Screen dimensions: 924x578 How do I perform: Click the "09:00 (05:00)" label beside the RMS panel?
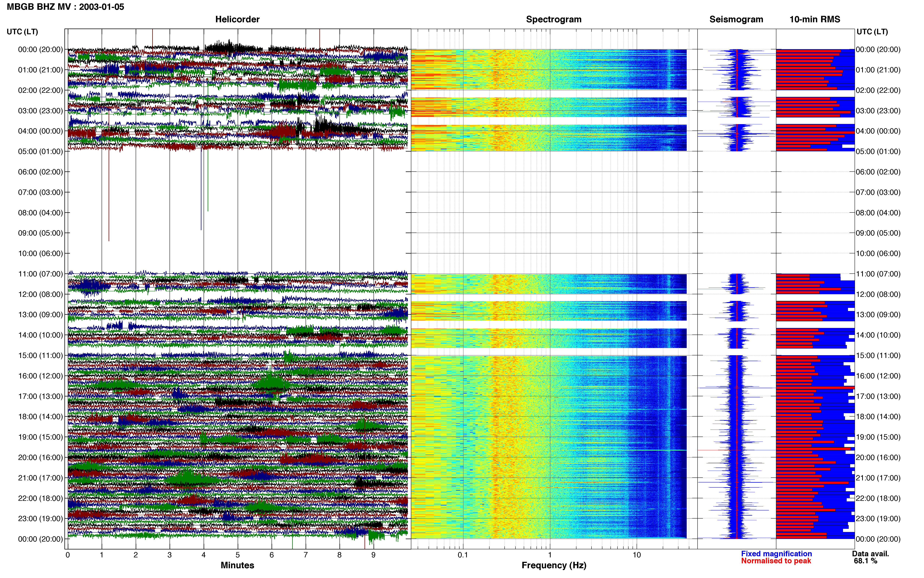coord(878,233)
